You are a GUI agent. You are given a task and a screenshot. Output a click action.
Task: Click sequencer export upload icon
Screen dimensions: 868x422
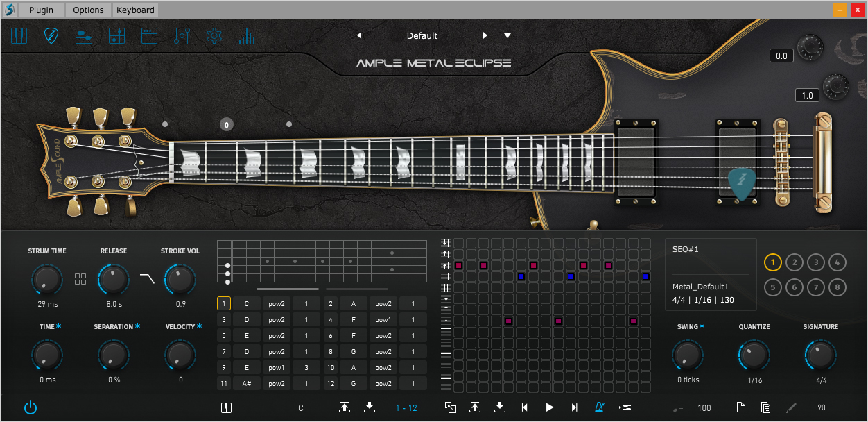(x=475, y=407)
